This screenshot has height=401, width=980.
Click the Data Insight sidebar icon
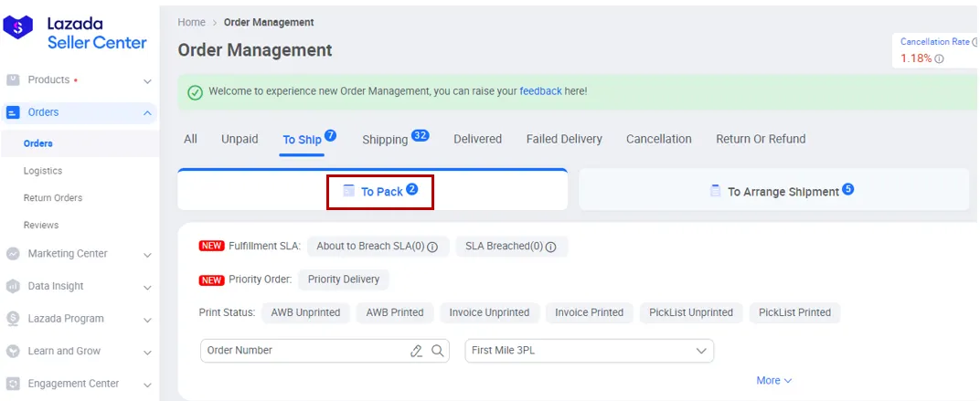pyautogui.click(x=13, y=286)
